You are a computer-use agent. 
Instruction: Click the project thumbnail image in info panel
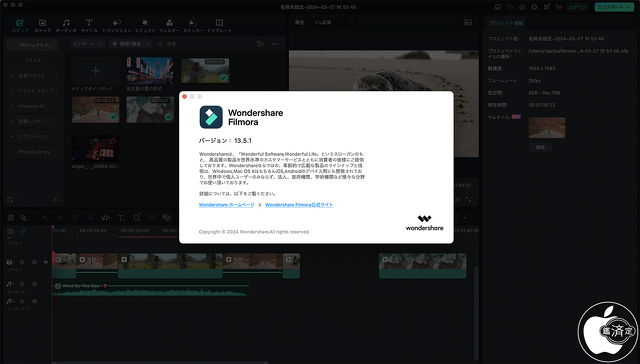tap(547, 128)
